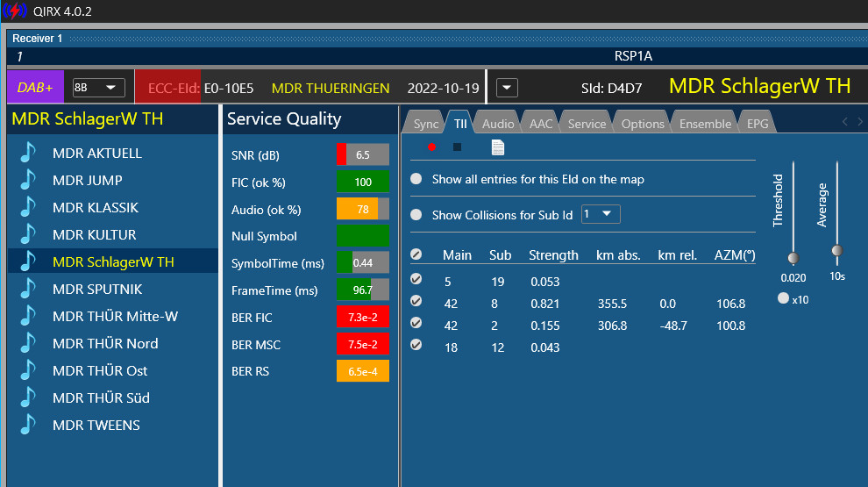Screen dimensions: 868x487
Task: Select the MDR AKTUELL service
Action: 96,153
